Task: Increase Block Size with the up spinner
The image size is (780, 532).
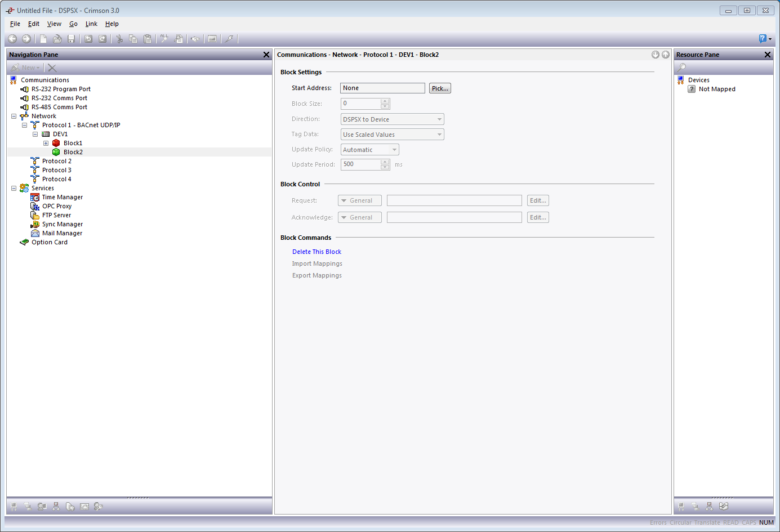Action: [385, 101]
